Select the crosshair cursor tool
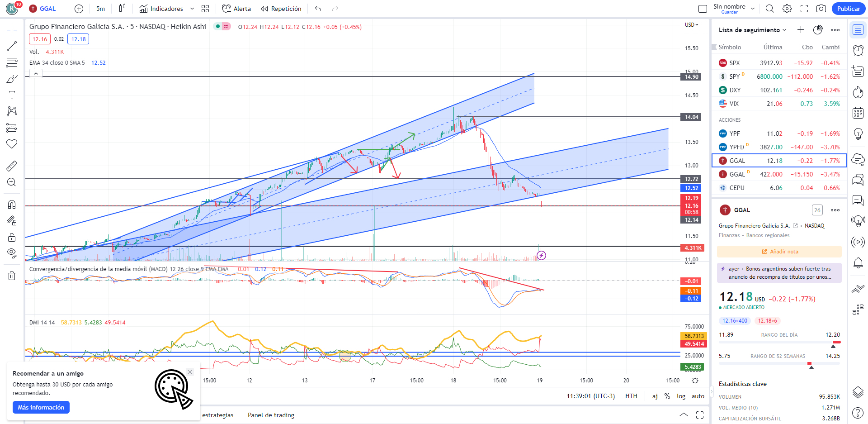Image resolution: width=868 pixels, height=424 pixels. [x=12, y=30]
